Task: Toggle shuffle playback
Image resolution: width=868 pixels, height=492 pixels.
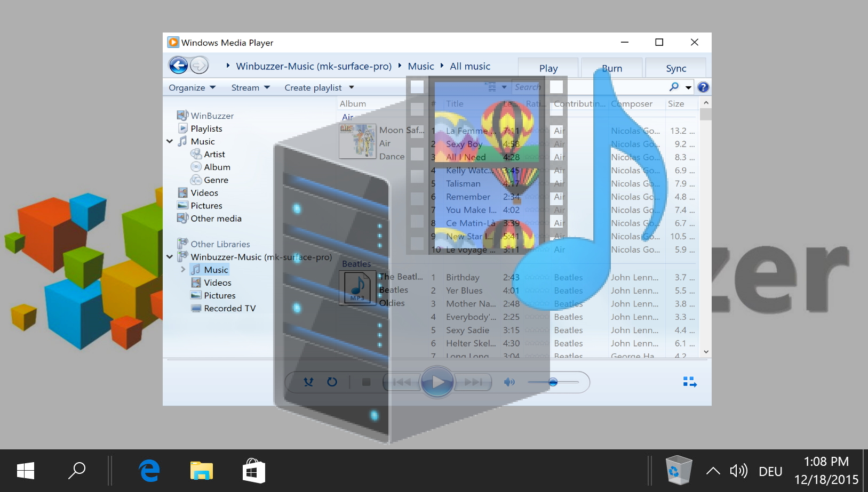Action: tap(308, 382)
